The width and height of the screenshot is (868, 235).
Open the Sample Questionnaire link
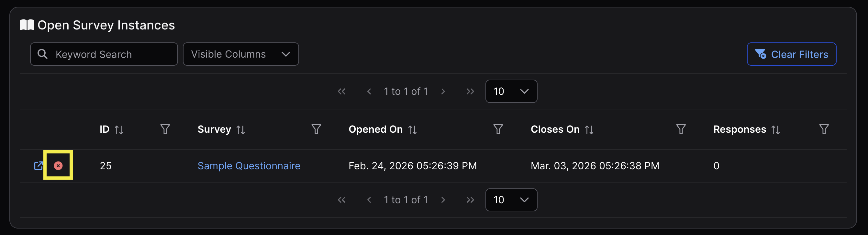pos(249,166)
